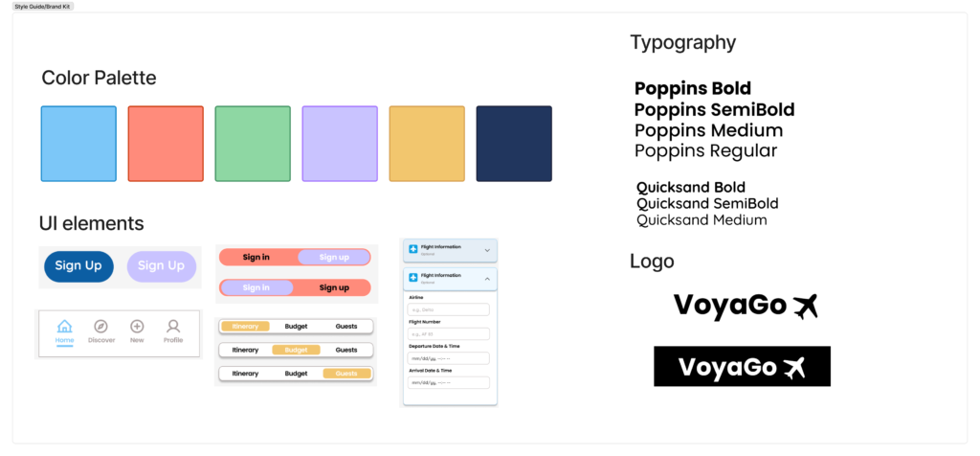This screenshot has width=980, height=456.
Task: Collapse the open Flight Information panel chevron
Action: pos(487,278)
